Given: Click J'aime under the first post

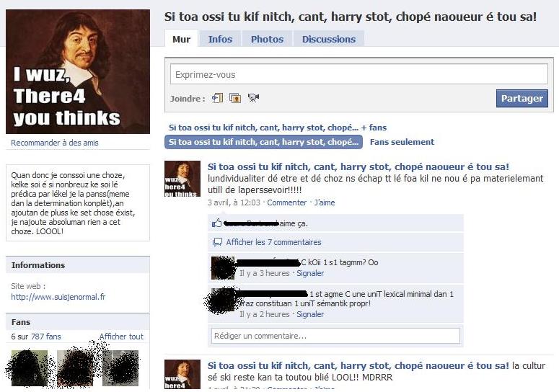Looking at the screenshot, I should coord(325,202).
